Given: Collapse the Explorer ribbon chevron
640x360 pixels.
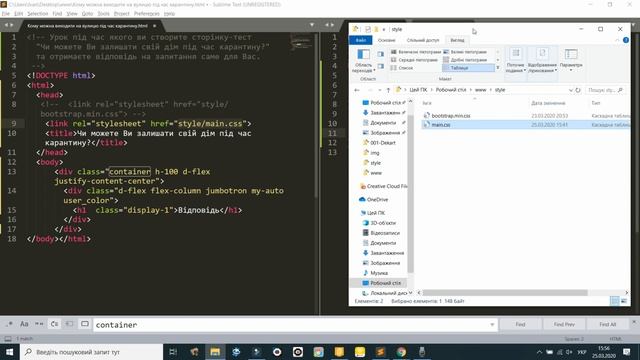Looking at the screenshot, I should point(617,40).
